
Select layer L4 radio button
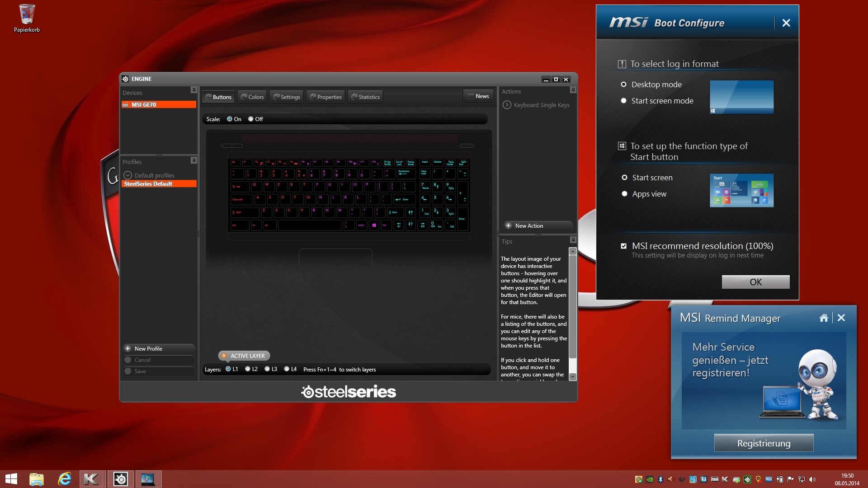[x=287, y=369]
